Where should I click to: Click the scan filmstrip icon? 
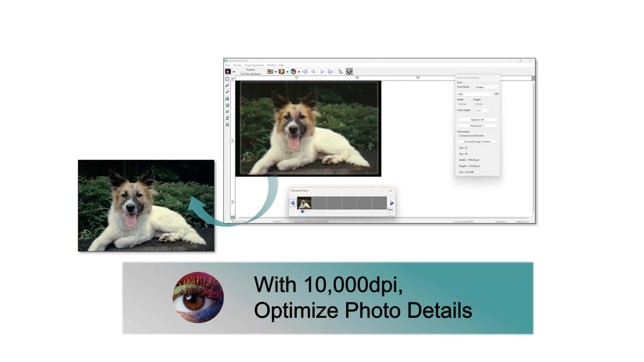click(x=281, y=72)
